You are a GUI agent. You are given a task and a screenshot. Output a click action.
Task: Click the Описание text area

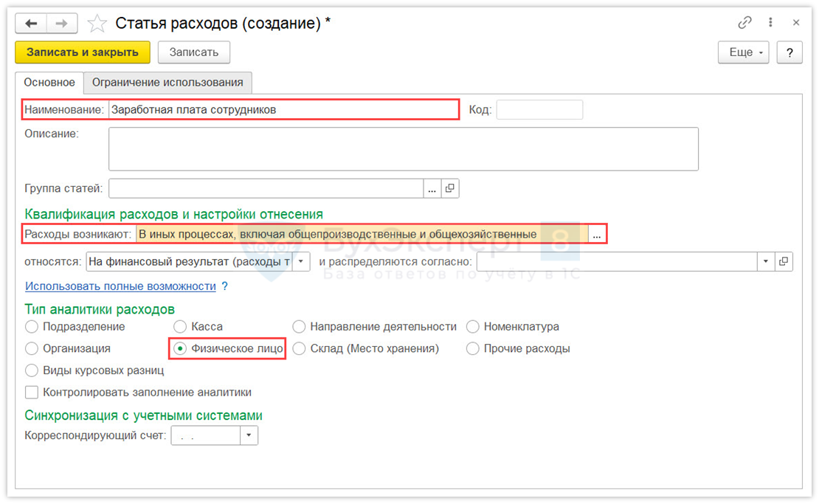404,149
